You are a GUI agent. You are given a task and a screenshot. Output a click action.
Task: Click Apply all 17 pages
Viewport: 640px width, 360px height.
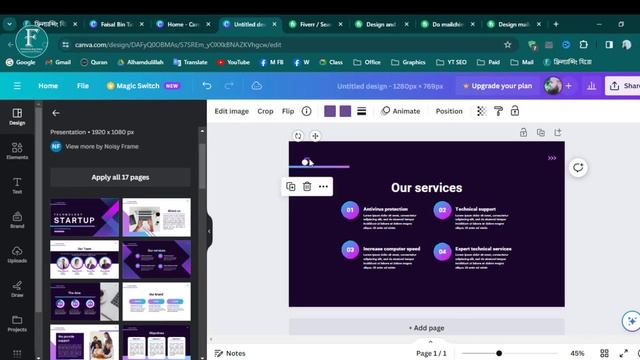[x=120, y=177]
